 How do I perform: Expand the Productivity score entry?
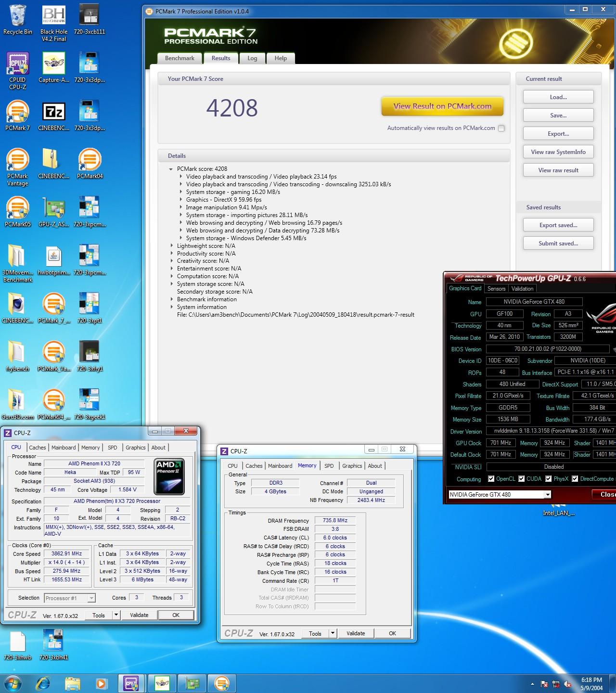click(x=172, y=254)
